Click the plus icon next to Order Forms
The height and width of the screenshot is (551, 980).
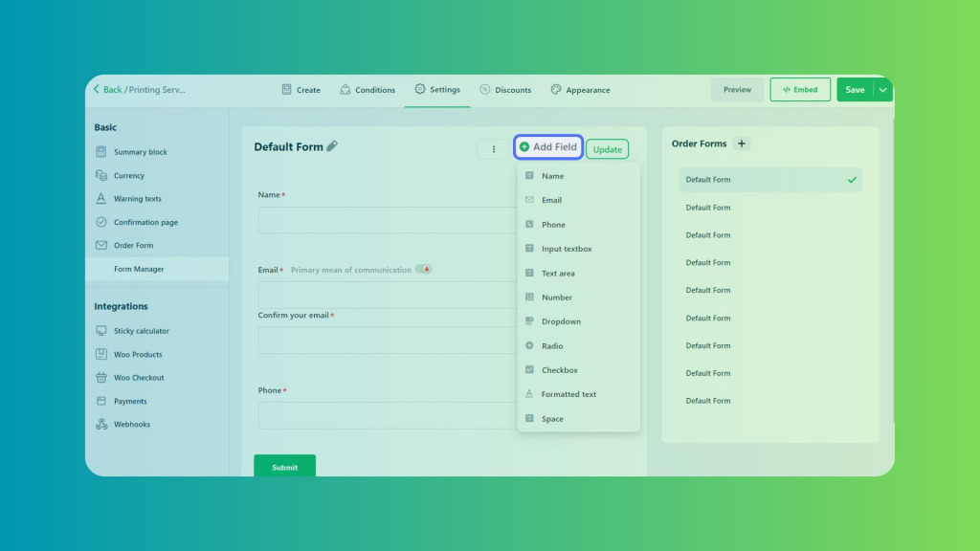pyautogui.click(x=742, y=143)
